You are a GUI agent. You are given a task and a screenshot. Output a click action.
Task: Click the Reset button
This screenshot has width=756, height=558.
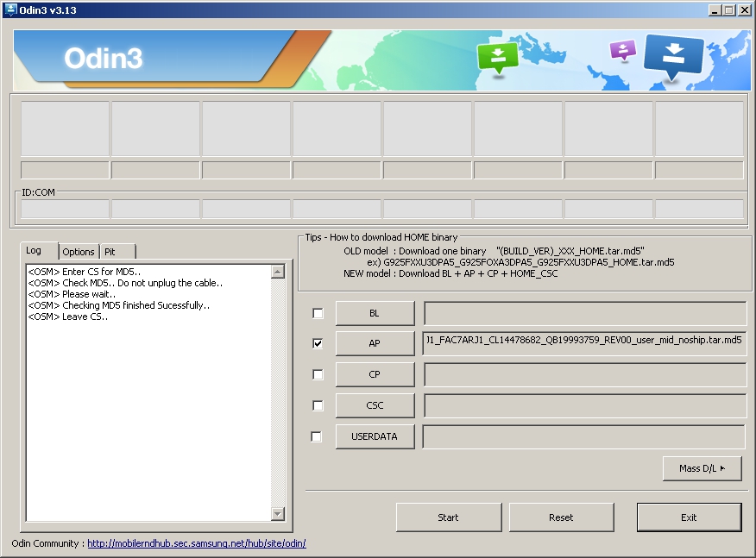561,517
